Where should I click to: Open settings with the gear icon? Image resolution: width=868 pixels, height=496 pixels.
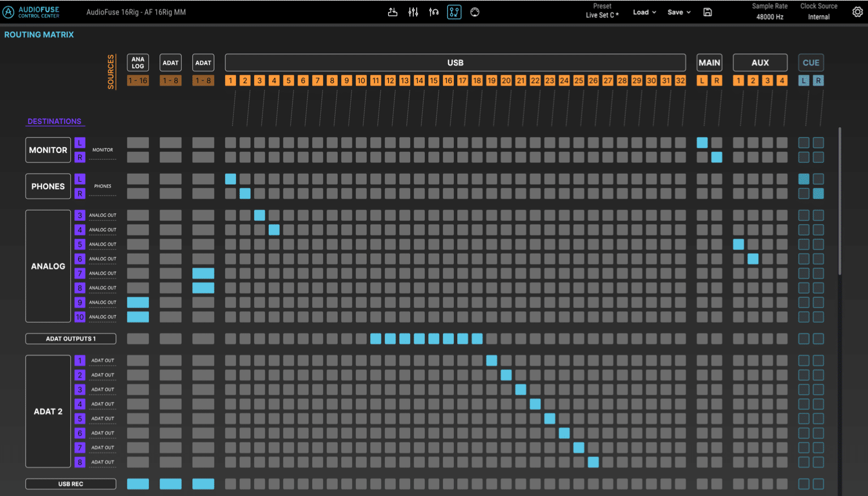coord(857,12)
